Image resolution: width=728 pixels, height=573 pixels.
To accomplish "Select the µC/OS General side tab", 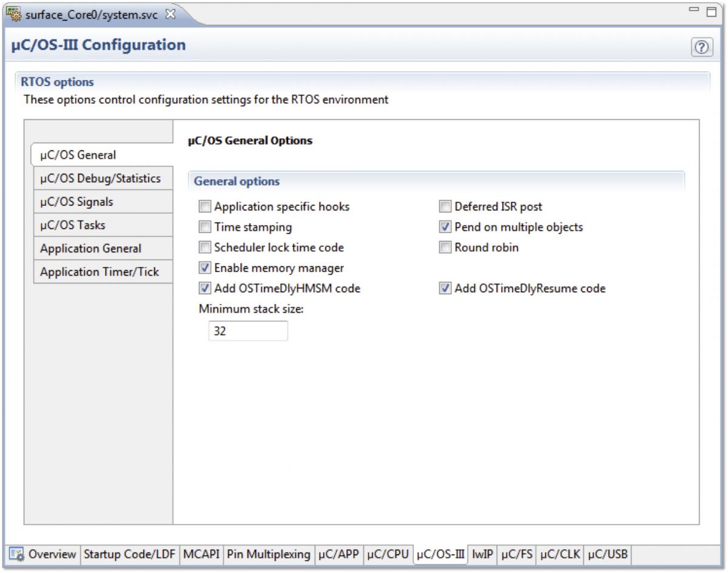I will [x=102, y=155].
